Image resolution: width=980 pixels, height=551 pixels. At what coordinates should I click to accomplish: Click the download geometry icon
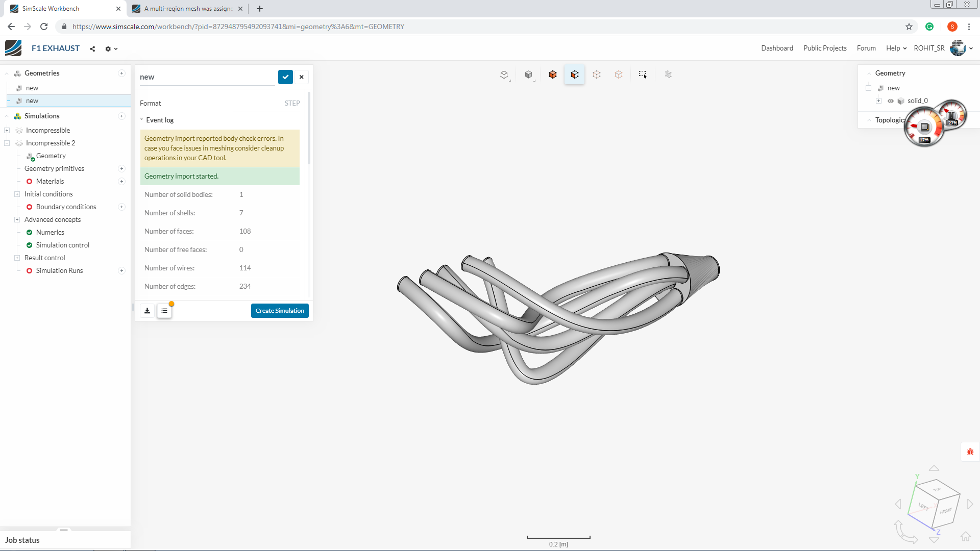click(x=148, y=311)
